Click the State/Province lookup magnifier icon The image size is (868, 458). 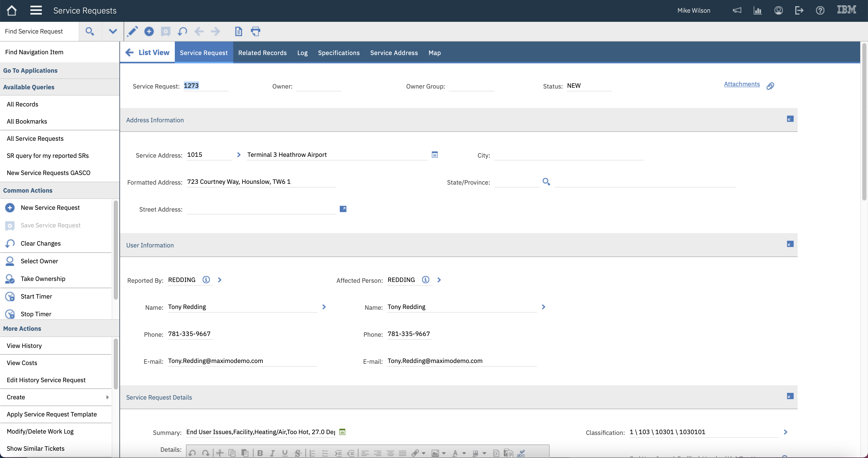[x=546, y=182]
